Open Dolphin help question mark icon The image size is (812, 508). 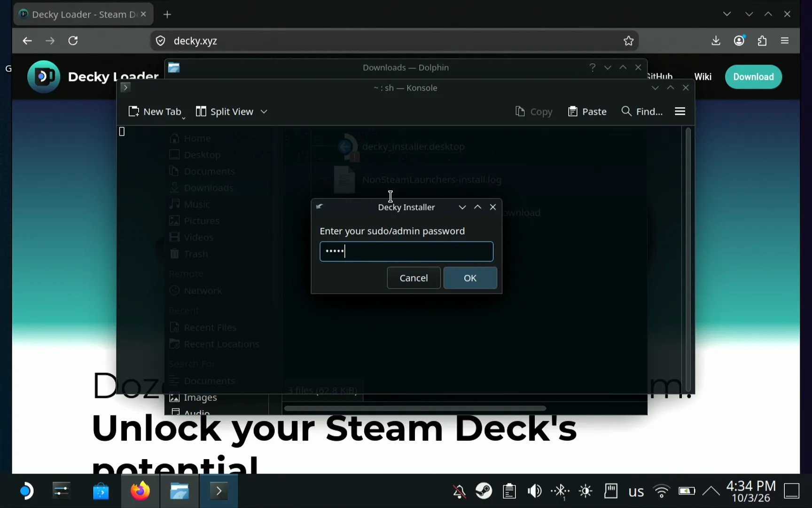(x=593, y=67)
